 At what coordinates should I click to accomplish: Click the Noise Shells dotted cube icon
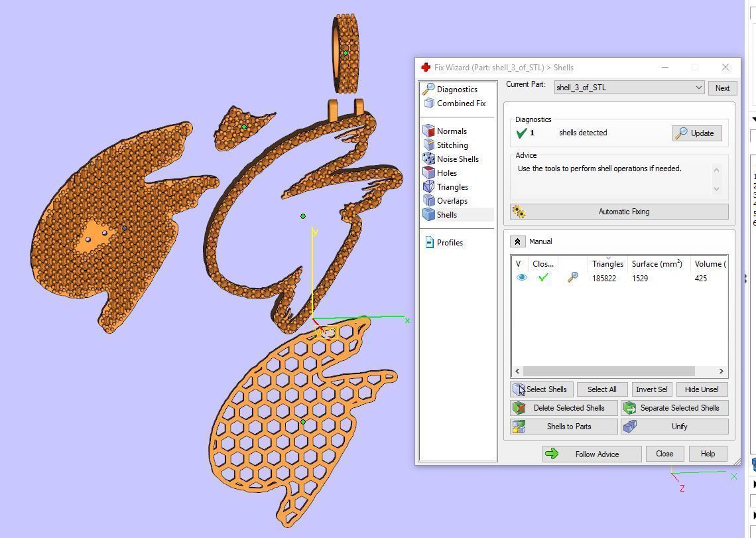(428, 159)
